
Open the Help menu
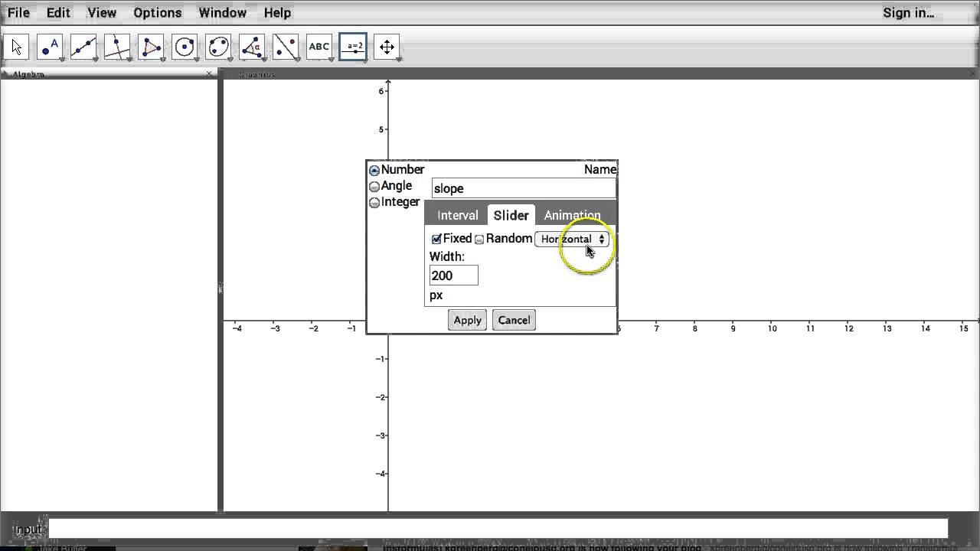[x=277, y=12]
